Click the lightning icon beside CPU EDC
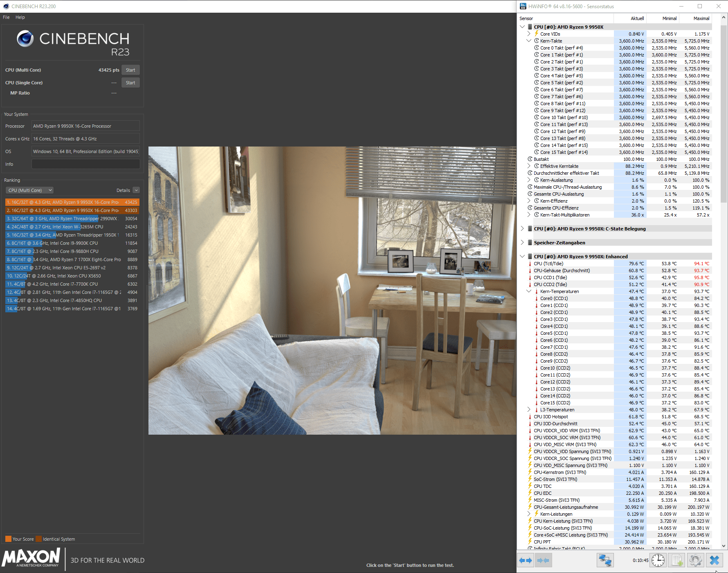728x573 pixels. [530, 493]
